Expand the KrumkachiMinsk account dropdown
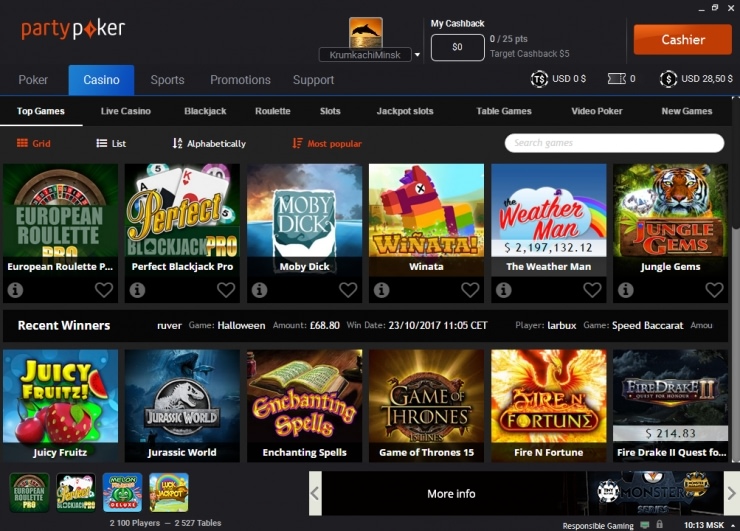Image resolution: width=740 pixels, height=531 pixels. pos(417,56)
